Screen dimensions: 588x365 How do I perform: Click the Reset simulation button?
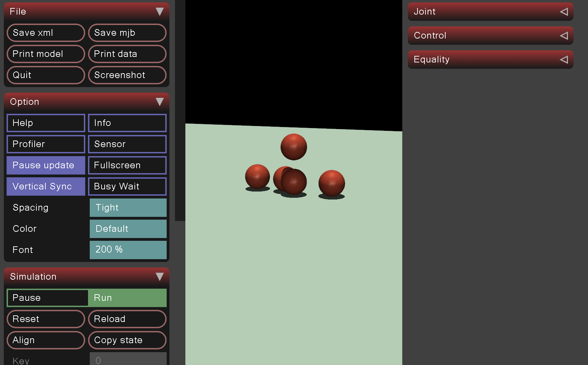click(46, 319)
